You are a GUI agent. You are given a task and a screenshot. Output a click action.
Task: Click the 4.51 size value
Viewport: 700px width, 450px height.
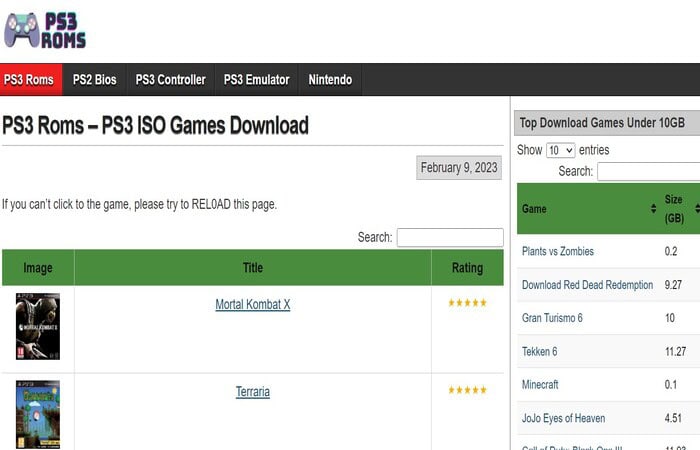coord(673,418)
